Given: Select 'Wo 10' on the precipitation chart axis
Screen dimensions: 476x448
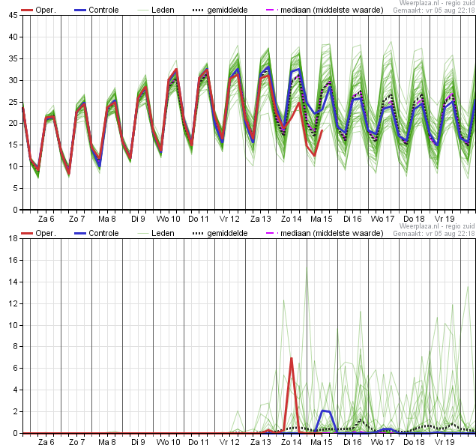Looking at the screenshot, I should pyautogui.click(x=168, y=442).
